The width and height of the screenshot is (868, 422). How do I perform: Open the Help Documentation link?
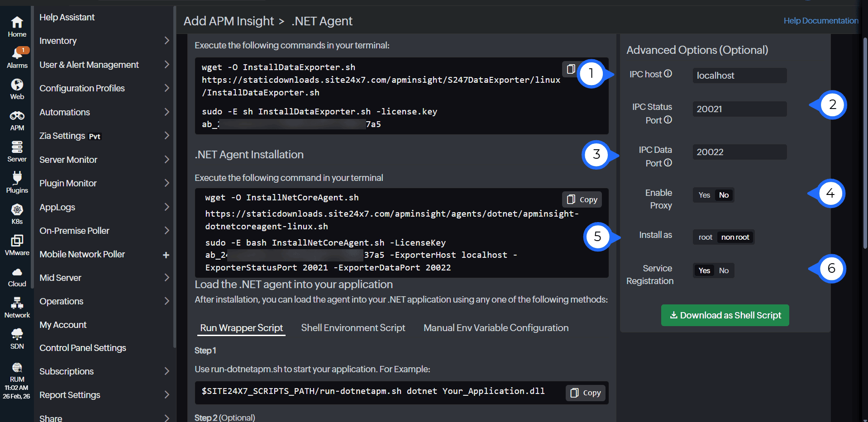[x=820, y=20]
